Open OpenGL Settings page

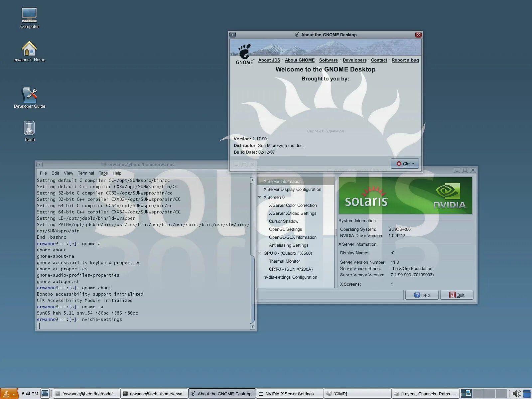click(296, 229)
